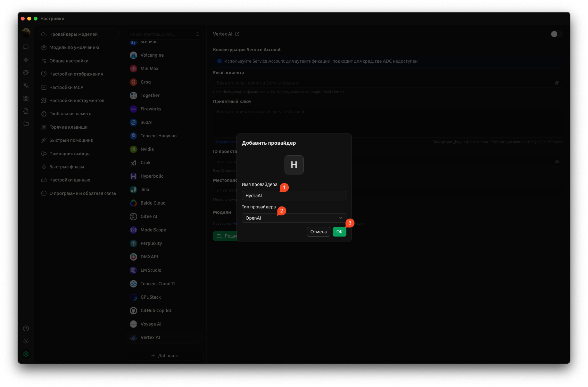Open Глобальная память section
Viewport: 588px width, 387px height.
(x=79, y=114)
